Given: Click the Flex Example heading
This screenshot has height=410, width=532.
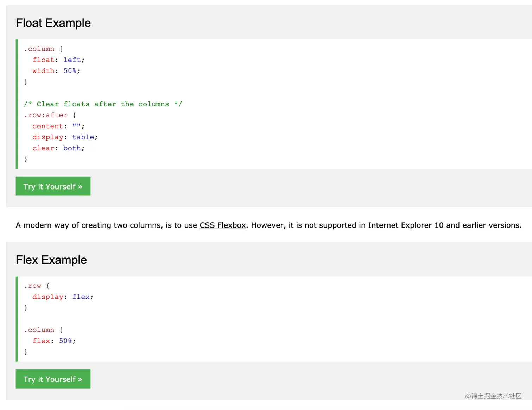Looking at the screenshot, I should (51, 260).
